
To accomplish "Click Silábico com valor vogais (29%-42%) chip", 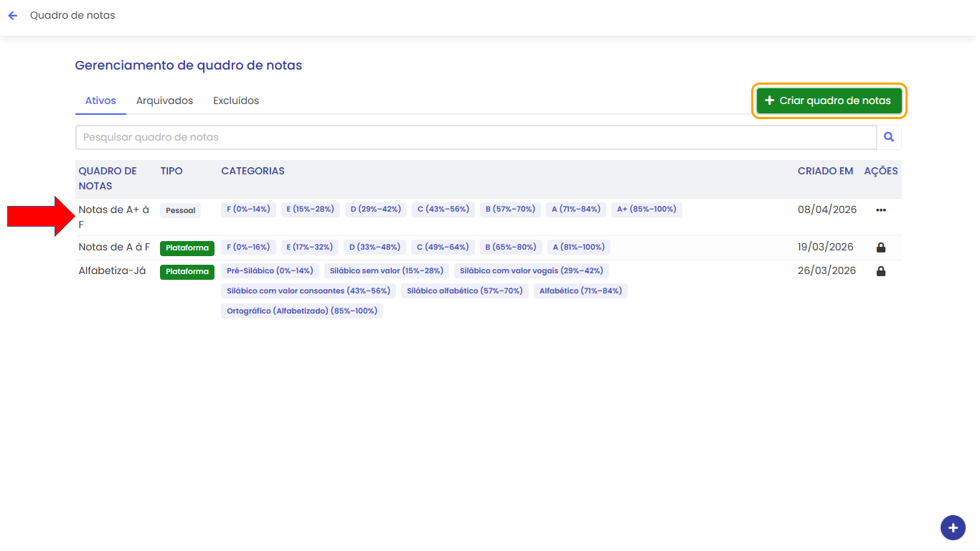I will pos(532,271).
